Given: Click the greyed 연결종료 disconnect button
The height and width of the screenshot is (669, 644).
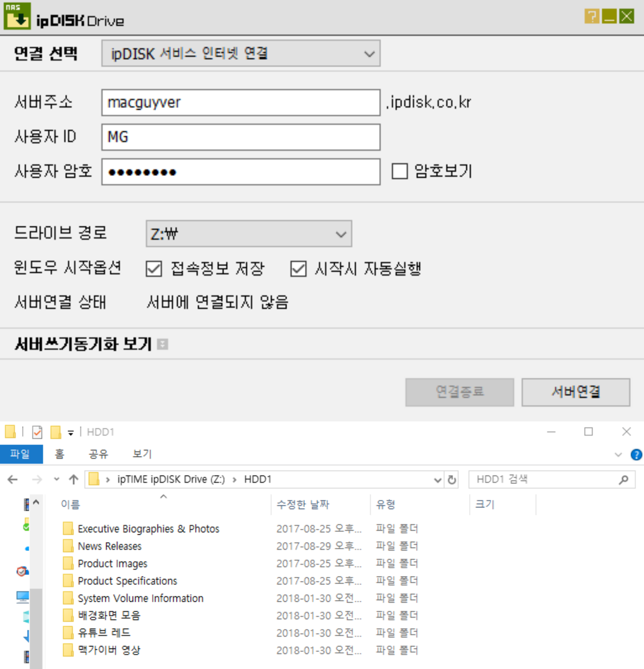Looking at the screenshot, I should 460,392.
